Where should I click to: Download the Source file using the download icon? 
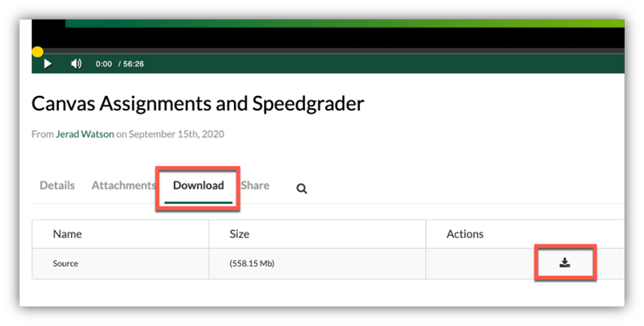point(565,263)
